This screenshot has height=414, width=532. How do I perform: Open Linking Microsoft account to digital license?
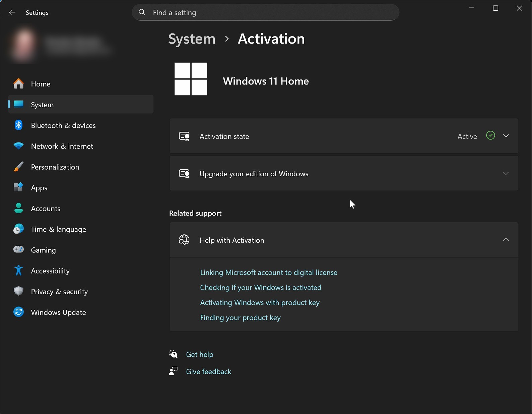269,273
